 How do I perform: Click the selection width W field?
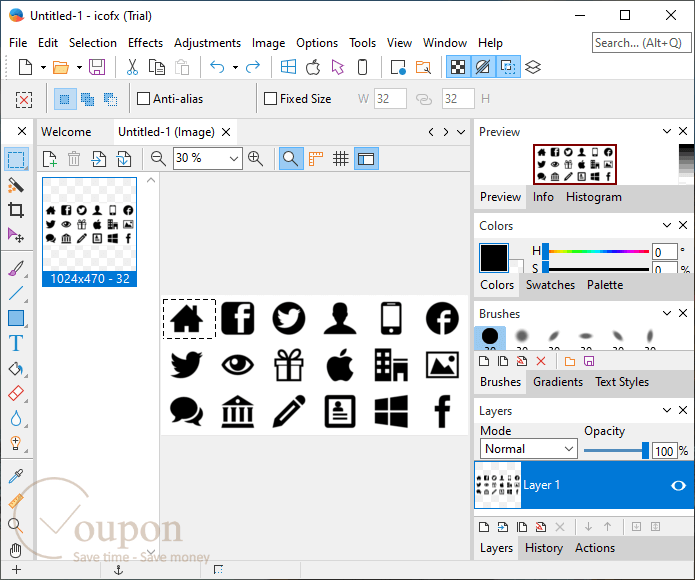coord(390,98)
